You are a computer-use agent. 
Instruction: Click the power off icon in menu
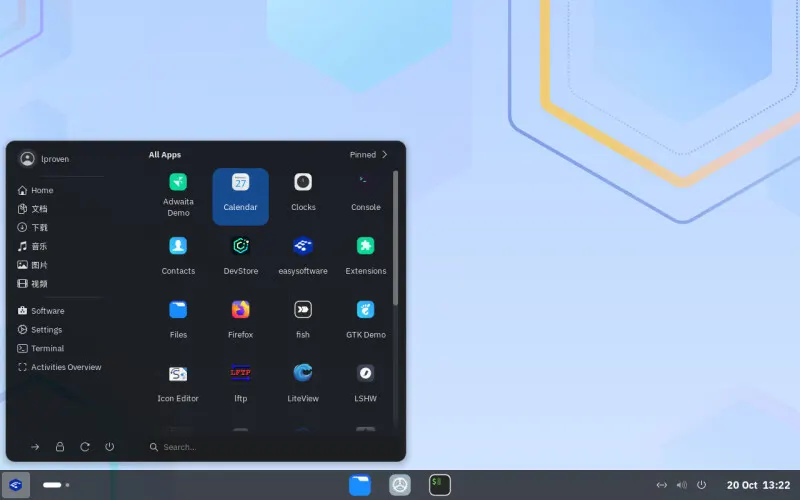[110, 447]
